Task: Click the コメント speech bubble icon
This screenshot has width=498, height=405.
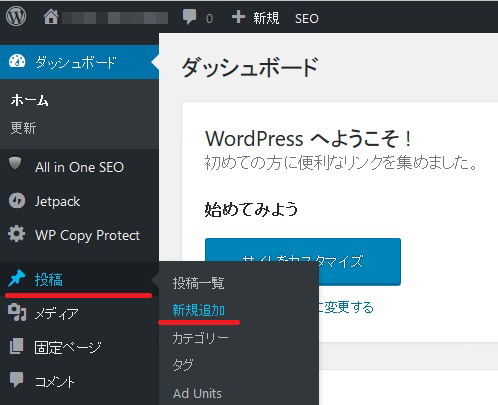Action: (16, 380)
